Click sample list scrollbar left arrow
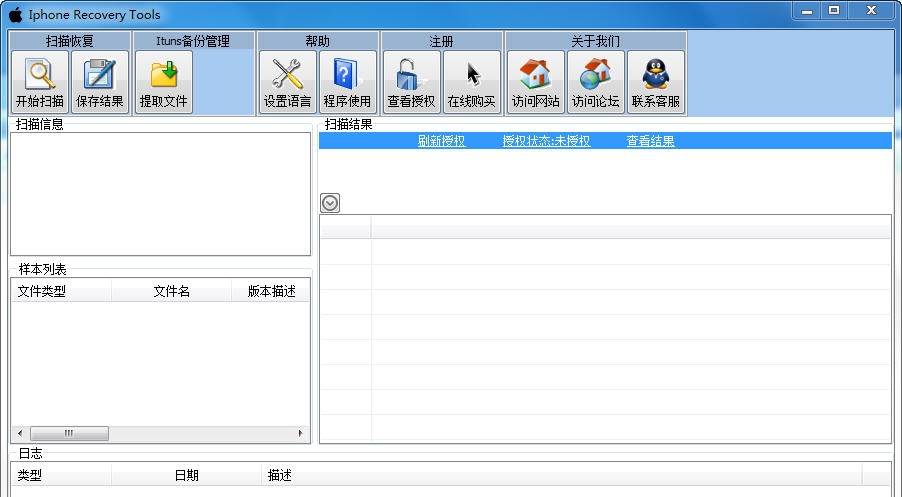Viewport: 902px width, 497px height. pyautogui.click(x=20, y=433)
